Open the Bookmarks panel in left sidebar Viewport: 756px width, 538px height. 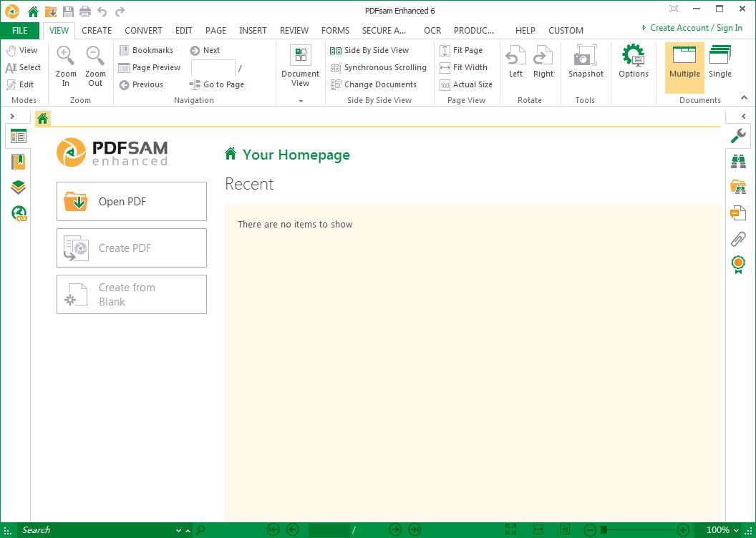click(19, 162)
